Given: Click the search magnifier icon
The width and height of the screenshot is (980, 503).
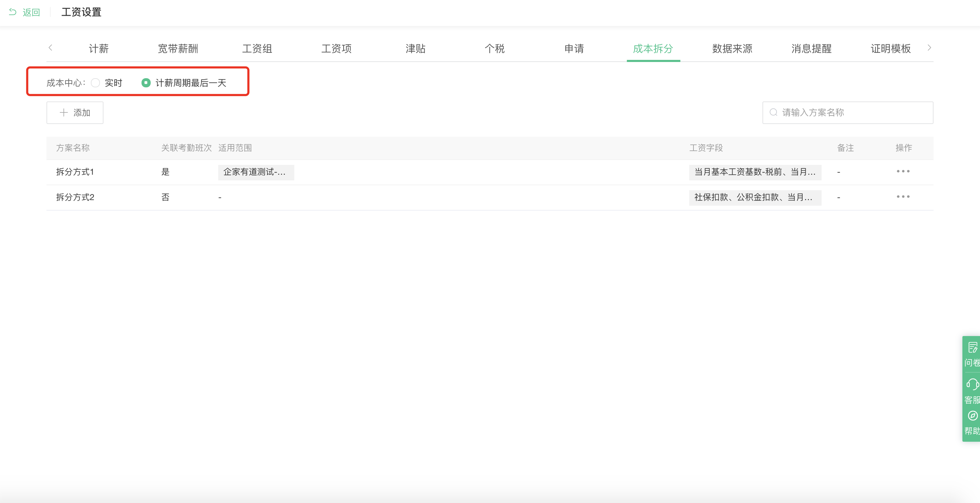Looking at the screenshot, I should click(773, 112).
